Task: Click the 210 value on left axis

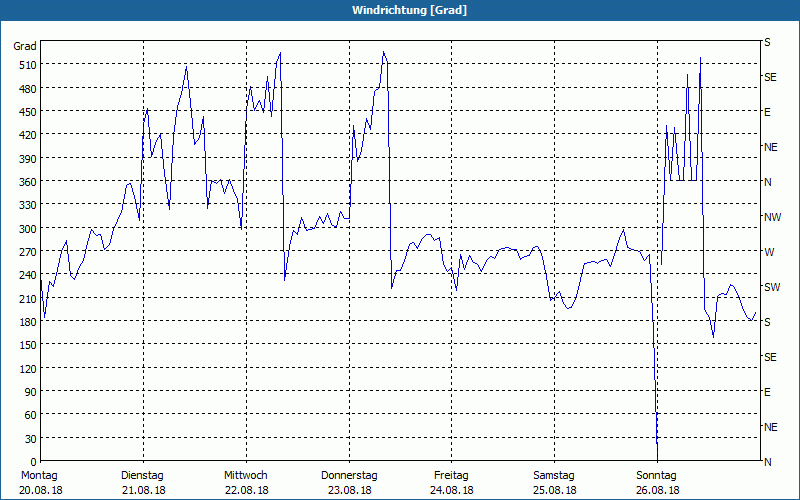Action: tap(28, 298)
